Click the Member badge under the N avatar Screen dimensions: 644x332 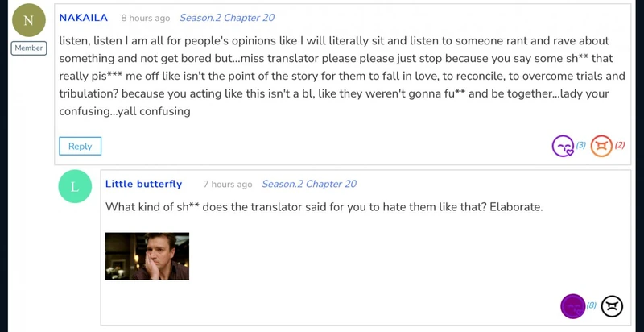[x=29, y=48]
